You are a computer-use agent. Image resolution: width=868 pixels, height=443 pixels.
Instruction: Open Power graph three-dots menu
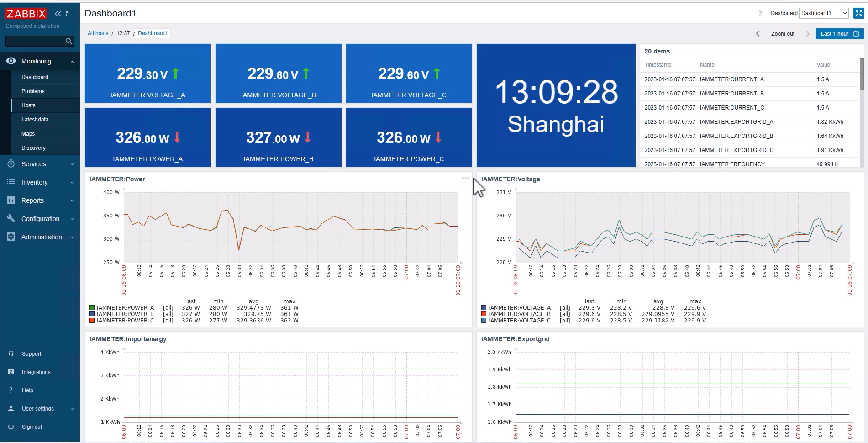pos(465,178)
